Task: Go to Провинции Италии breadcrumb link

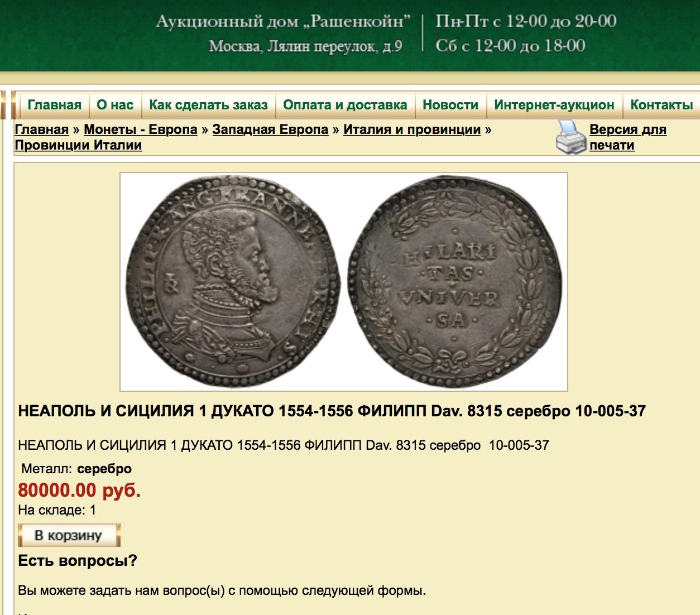Action: 78,145
